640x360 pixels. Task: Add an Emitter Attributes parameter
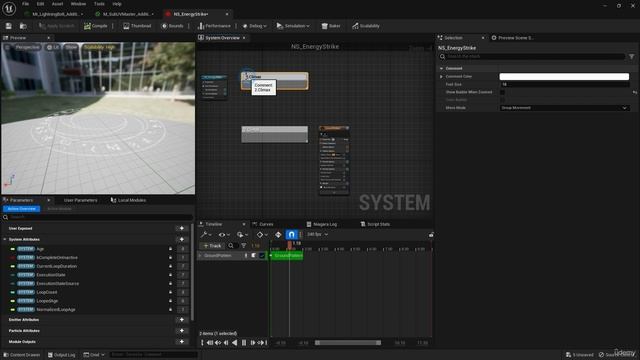tap(182, 320)
